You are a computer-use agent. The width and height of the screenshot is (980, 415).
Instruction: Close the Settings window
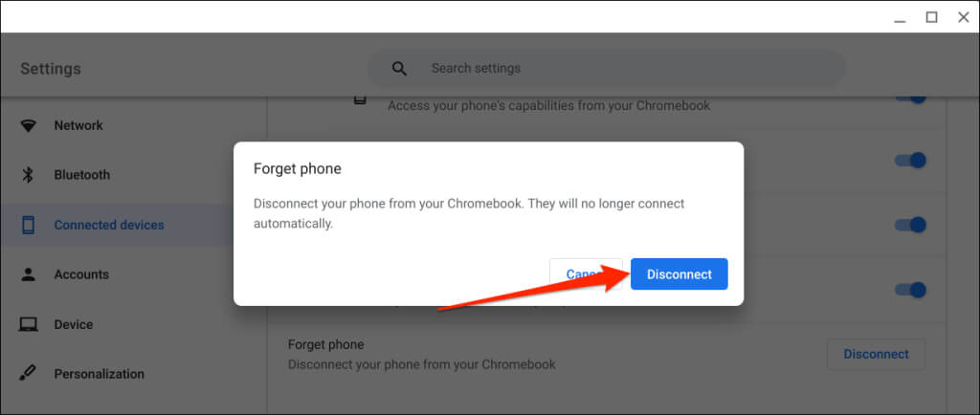coord(961,17)
